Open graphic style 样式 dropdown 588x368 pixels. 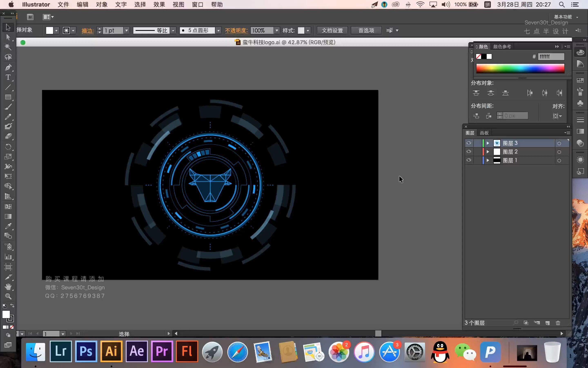point(308,30)
